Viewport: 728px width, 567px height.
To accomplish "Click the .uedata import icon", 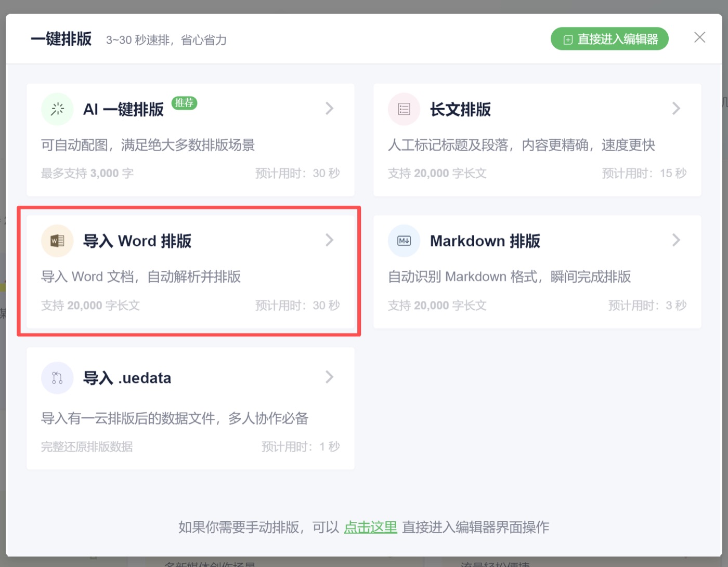I will 57,378.
